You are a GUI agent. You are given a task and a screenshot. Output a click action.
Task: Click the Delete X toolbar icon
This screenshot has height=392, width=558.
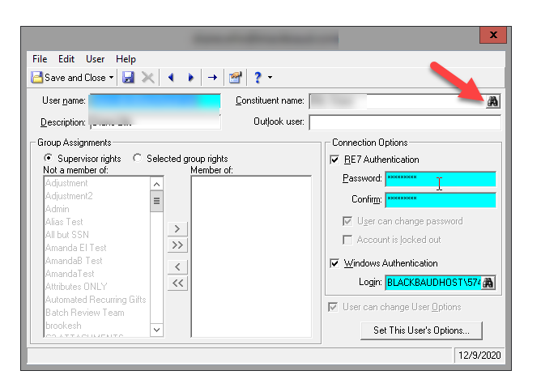coord(147,77)
